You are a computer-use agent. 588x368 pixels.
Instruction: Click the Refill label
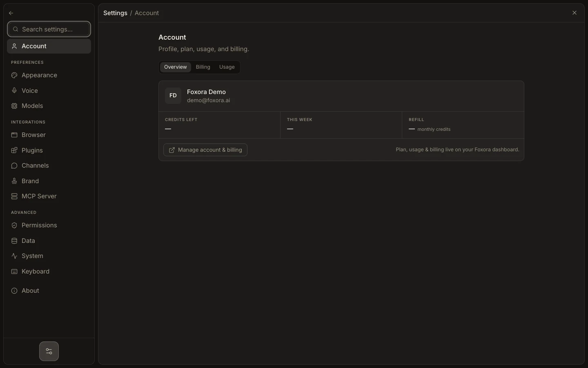pos(416,120)
